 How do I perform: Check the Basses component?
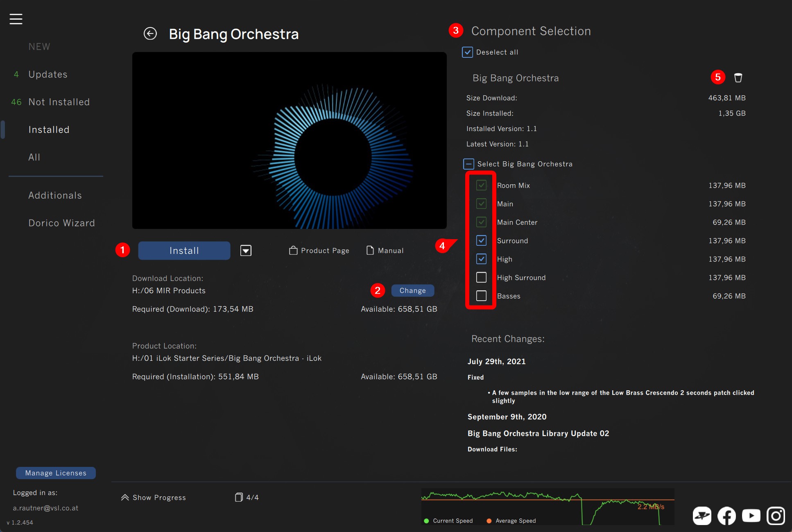[482, 296]
